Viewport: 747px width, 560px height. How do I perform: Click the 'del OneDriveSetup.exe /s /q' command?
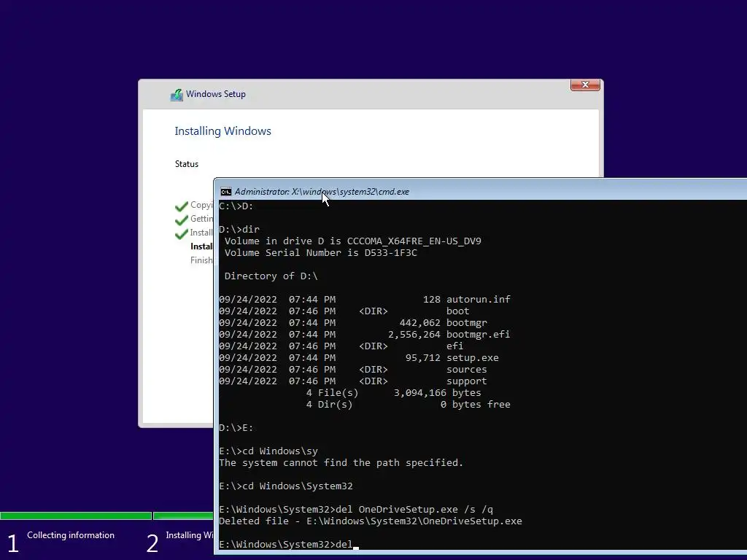356,510
